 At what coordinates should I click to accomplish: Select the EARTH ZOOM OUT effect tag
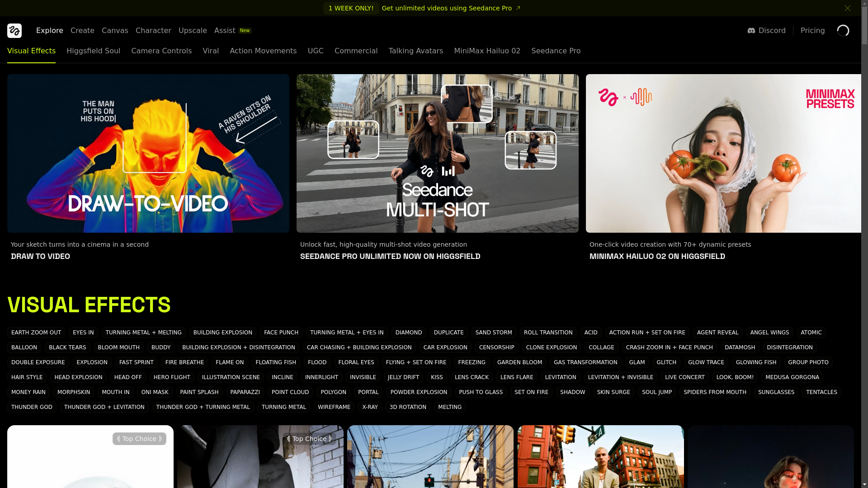(x=36, y=333)
